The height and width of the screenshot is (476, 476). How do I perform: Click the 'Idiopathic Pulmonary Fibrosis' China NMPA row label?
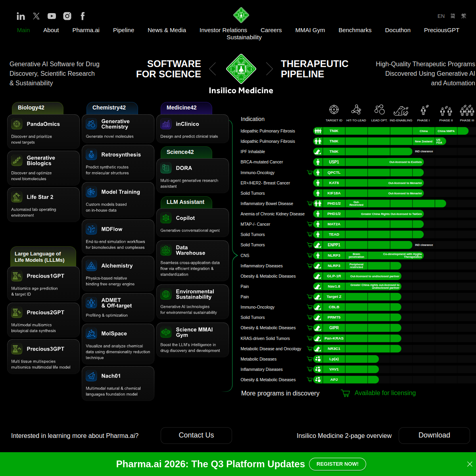pos(268,131)
